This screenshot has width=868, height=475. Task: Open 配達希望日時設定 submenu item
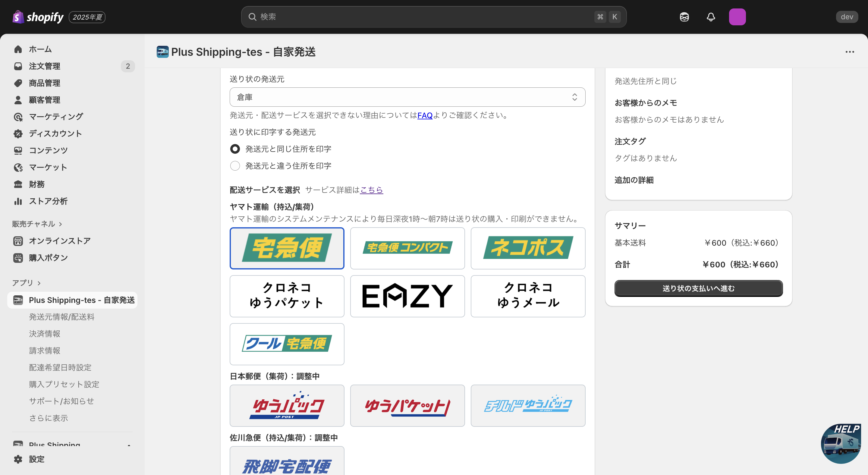(x=60, y=367)
